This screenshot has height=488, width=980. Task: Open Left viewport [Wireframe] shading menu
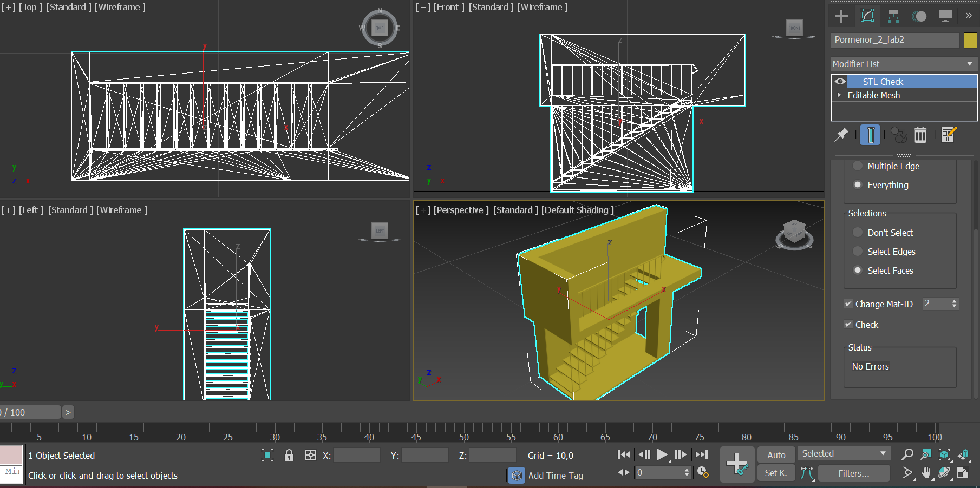[122, 210]
